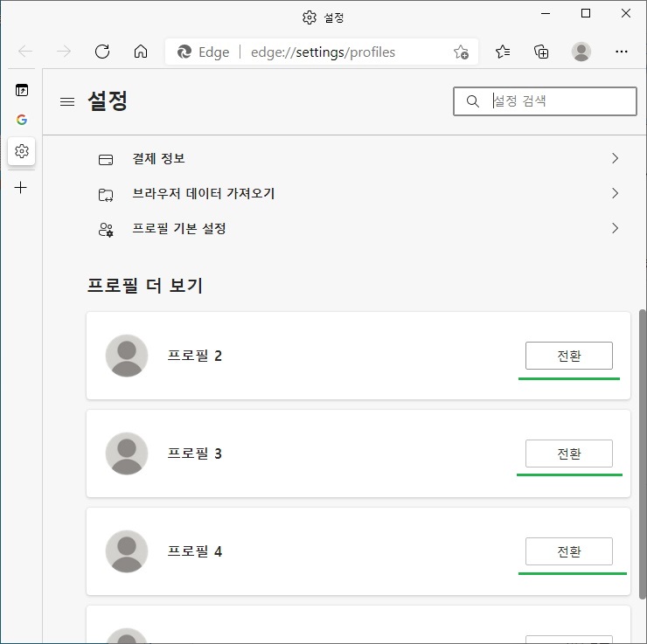The width and height of the screenshot is (647, 644).
Task: Minimize the Edge window
Action: point(546,14)
